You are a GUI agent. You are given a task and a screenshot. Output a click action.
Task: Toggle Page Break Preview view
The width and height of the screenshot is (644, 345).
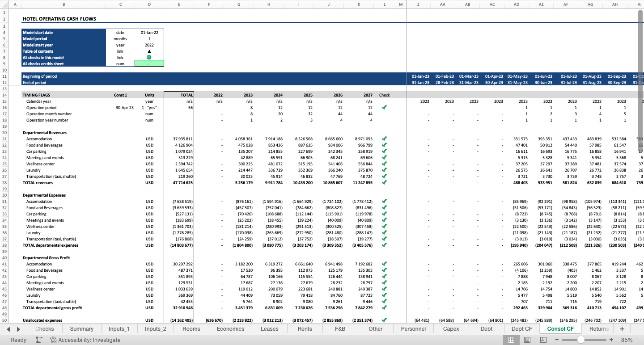543,340
